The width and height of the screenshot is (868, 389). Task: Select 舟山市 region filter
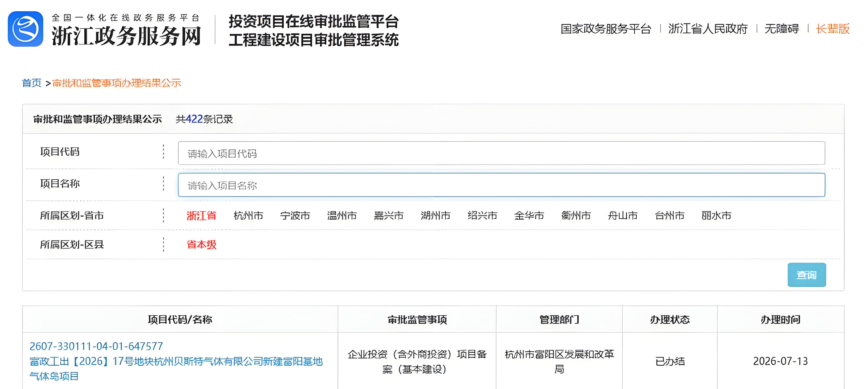[623, 215]
